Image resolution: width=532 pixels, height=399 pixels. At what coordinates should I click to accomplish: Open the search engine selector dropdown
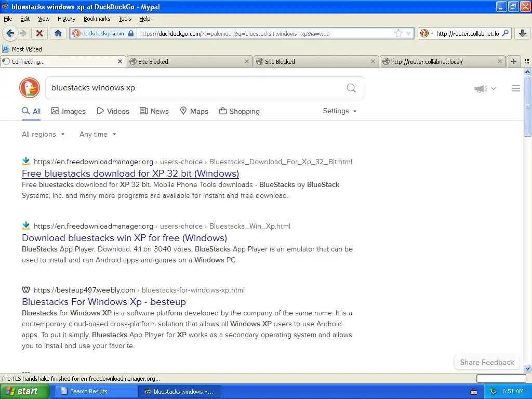(x=427, y=33)
